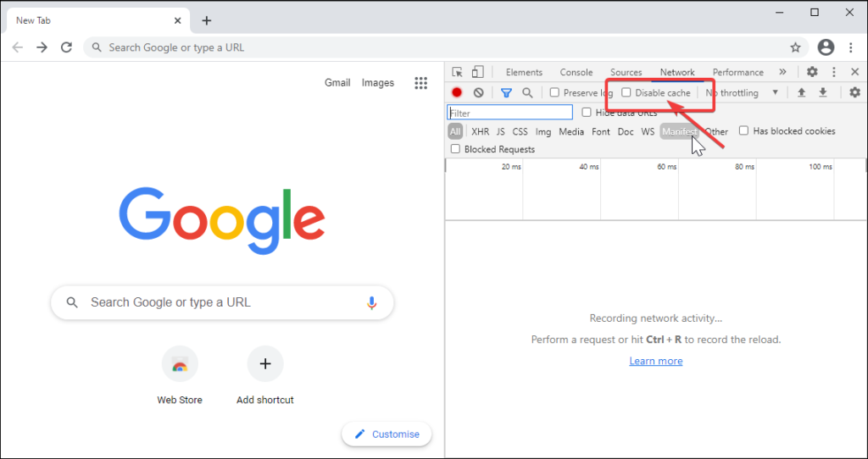
Task: Switch to the Console tab
Action: 576,73
